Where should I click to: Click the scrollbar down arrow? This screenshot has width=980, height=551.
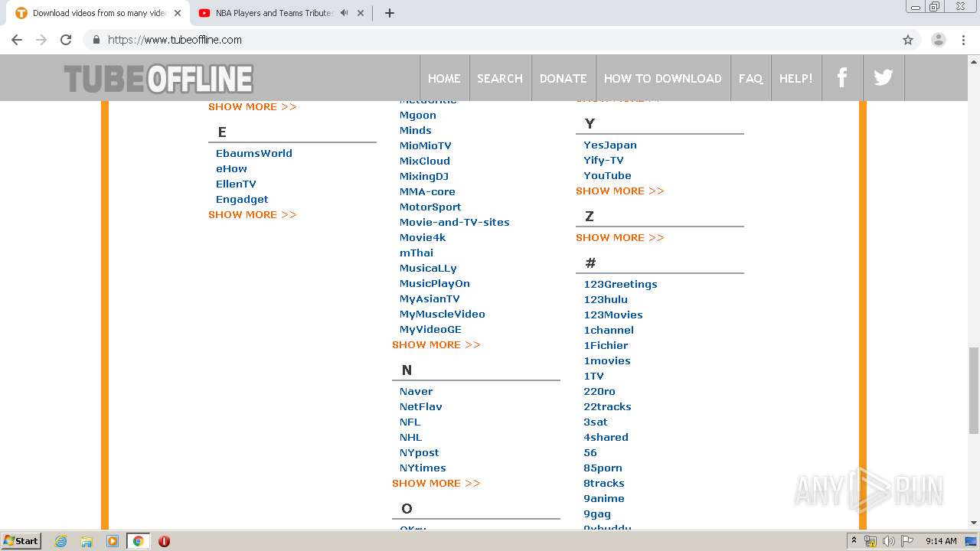tap(974, 523)
